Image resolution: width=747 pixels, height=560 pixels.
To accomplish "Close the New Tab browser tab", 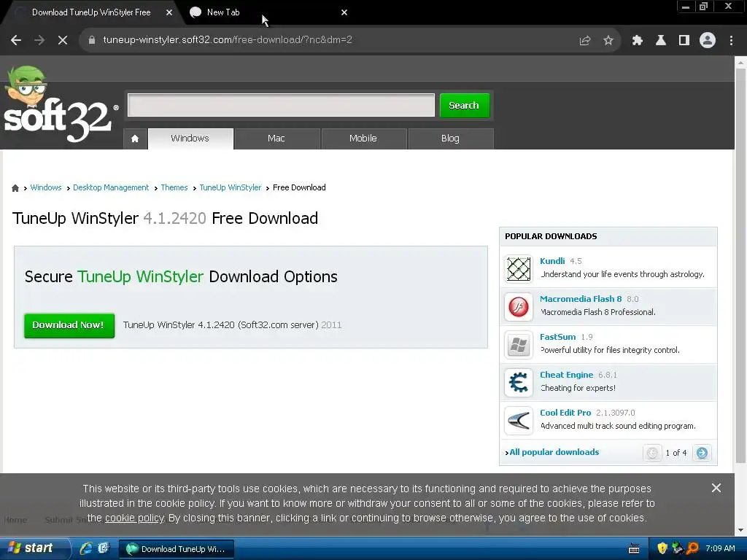I will click(344, 12).
